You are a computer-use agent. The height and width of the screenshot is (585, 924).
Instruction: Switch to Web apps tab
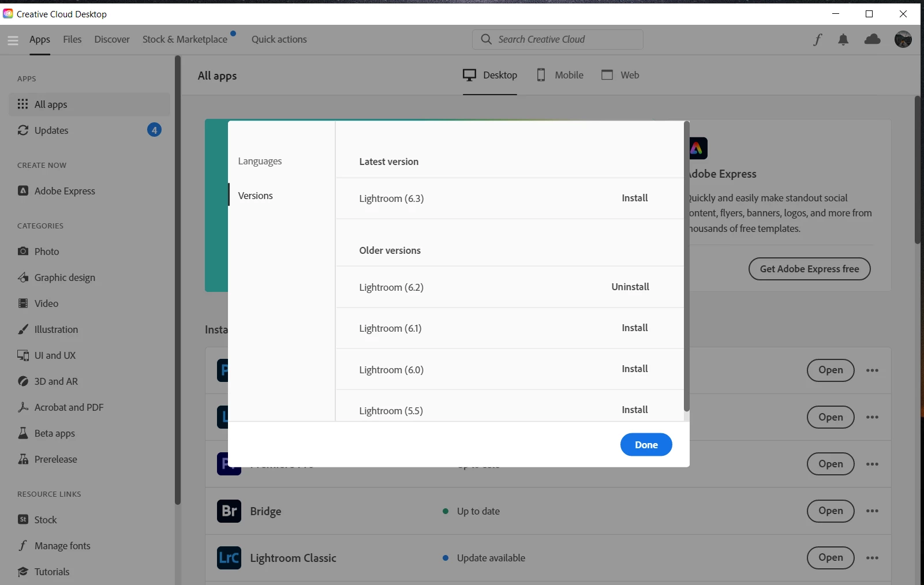620,75
